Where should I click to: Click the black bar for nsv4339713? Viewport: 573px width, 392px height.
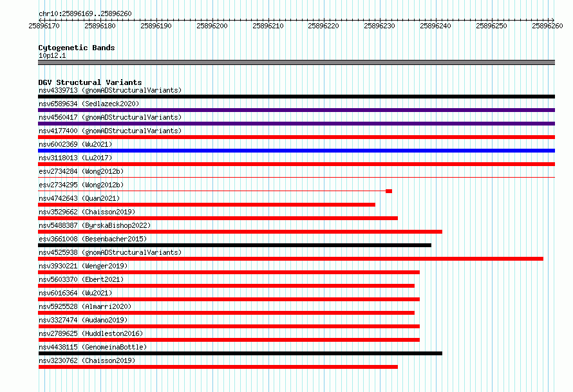pos(296,97)
